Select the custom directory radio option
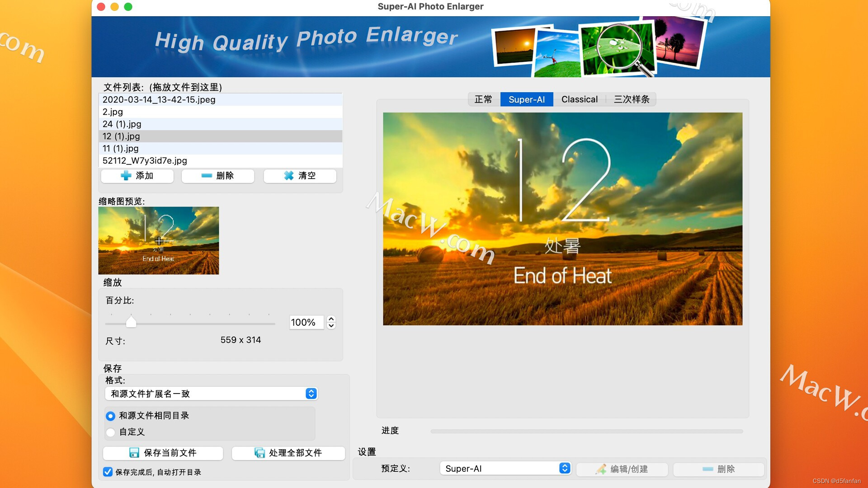The height and width of the screenshot is (488, 868). click(x=110, y=432)
